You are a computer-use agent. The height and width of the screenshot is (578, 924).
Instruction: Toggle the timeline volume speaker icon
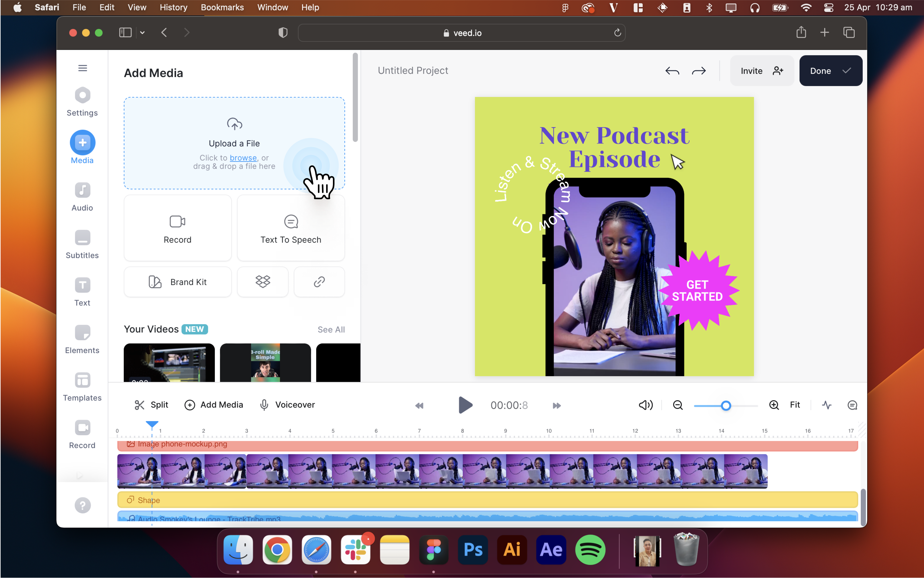646,405
